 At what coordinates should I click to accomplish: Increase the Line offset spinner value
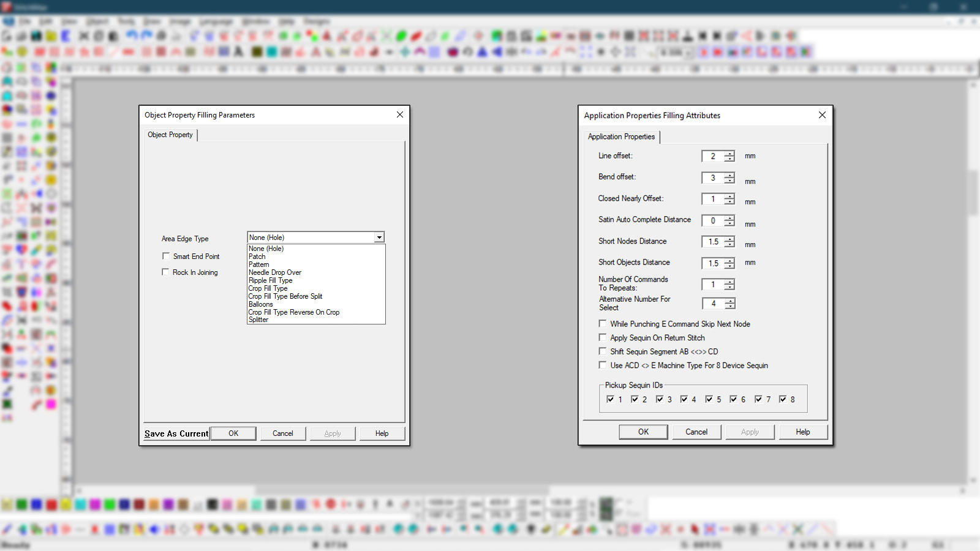click(x=729, y=154)
